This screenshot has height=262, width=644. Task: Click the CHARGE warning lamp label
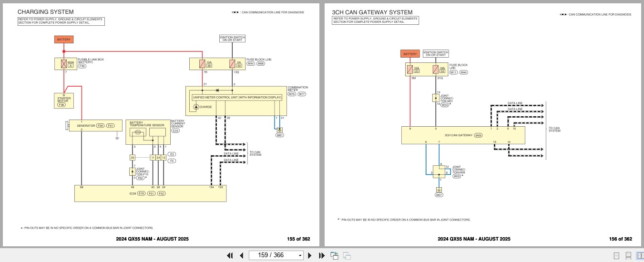coord(205,107)
